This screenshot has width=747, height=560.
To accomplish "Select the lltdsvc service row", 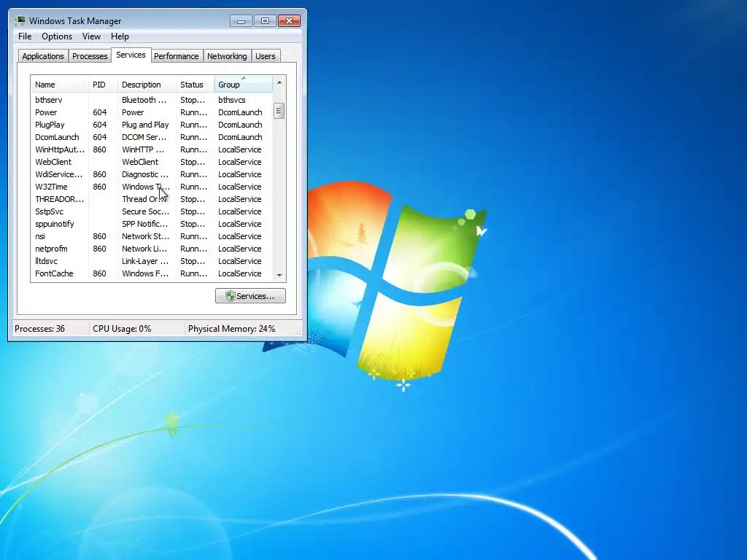I will click(x=152, y=261).
